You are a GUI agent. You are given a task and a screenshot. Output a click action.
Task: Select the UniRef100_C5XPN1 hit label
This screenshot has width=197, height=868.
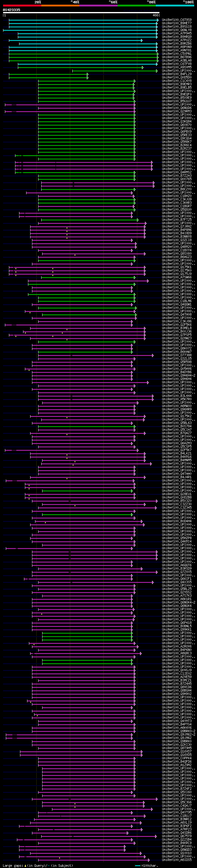pyautogui.click(x=177, y=54)
